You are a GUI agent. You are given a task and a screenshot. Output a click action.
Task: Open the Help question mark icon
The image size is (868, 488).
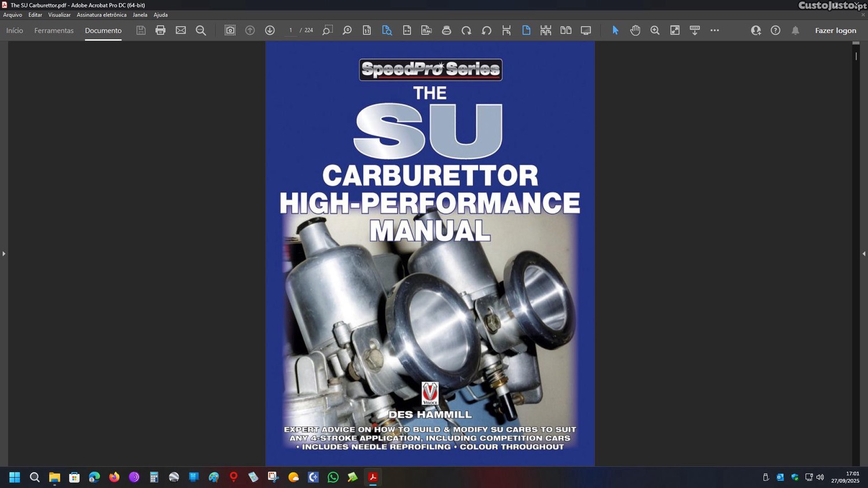pos(775,30)
